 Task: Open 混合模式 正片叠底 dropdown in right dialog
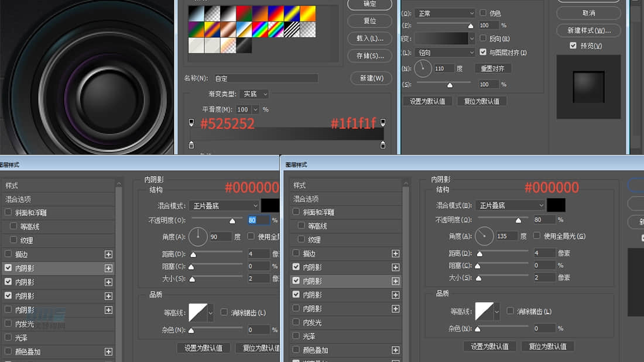(510, 205)
